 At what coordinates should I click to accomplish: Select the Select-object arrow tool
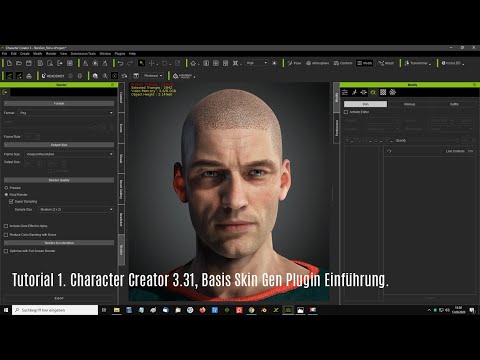142,63
